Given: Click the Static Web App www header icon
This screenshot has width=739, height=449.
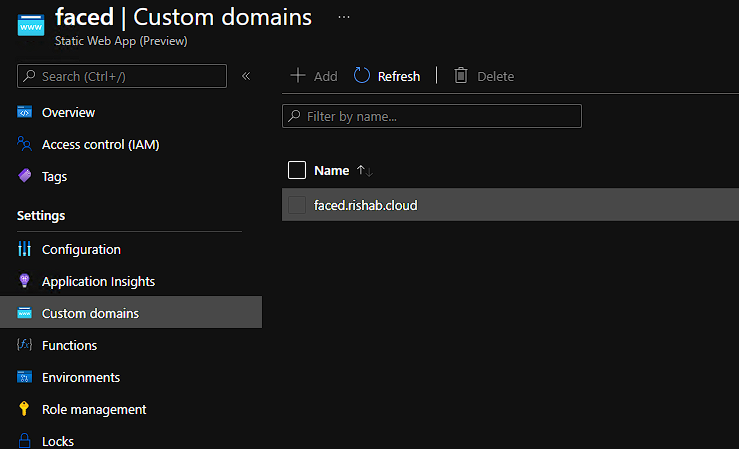Looking at the screenshot, I should [x=31, y=24].
